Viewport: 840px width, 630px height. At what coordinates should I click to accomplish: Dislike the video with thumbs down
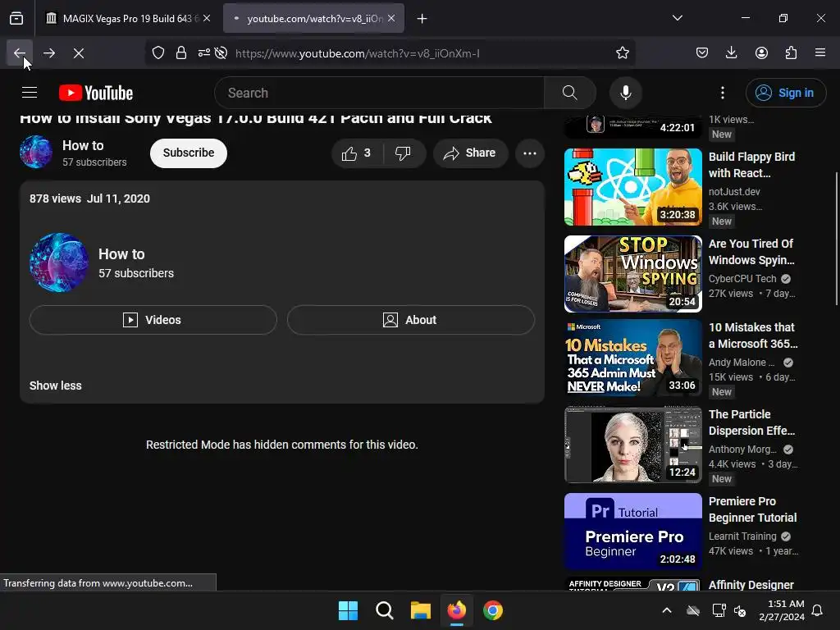[x=404, y=153]
